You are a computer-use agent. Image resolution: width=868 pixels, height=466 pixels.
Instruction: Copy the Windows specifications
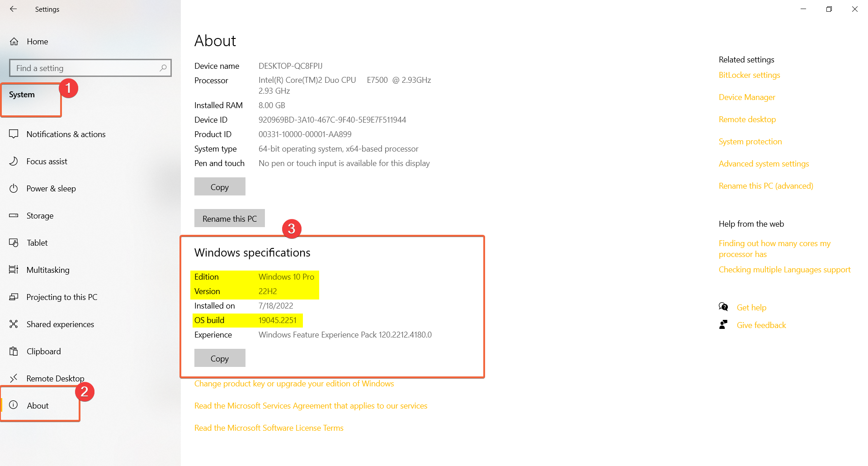[x=220, y=358]
